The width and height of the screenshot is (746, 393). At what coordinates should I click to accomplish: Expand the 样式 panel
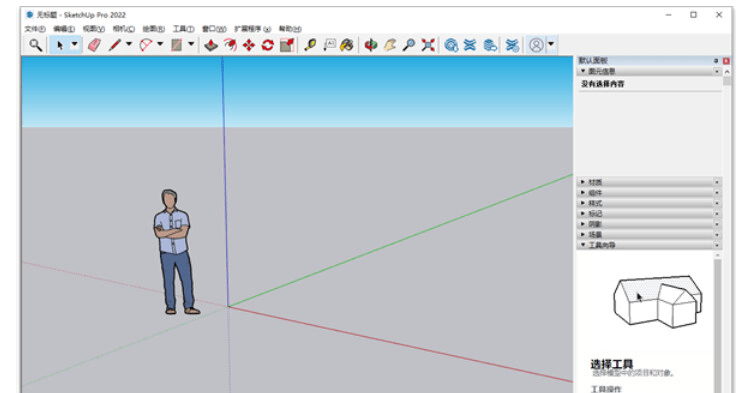click(583, 203)
